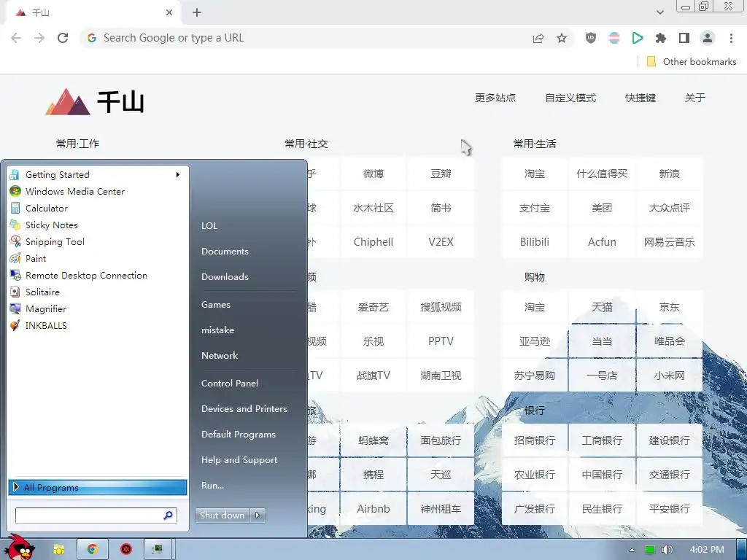Open Devices and Printers

click(244, 408)
